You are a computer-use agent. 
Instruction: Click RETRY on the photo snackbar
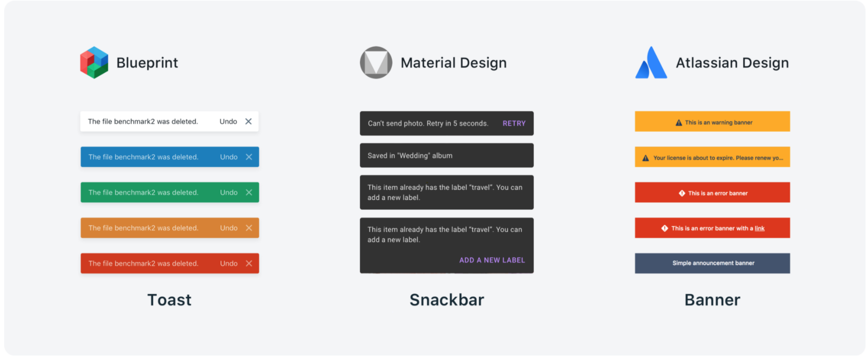point(514,123)
